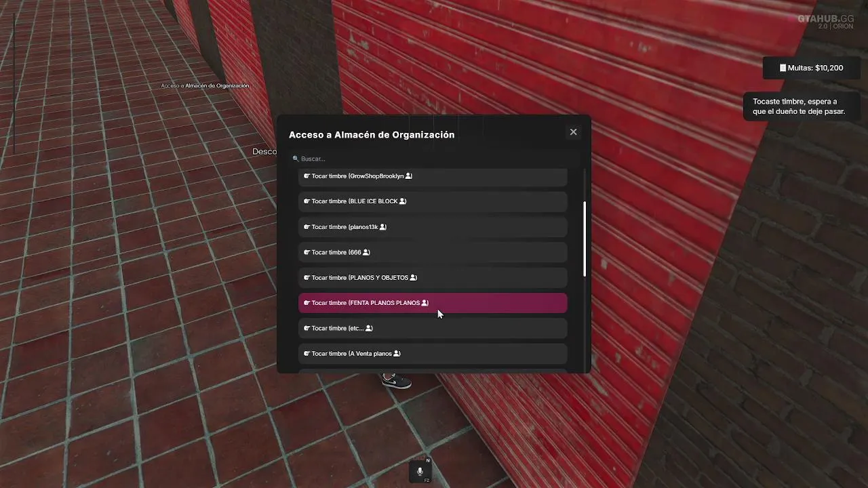Screen dimensions: 868x488
Task: Select the Tocar timbre etc... entry
Action: tap(433, 328)
